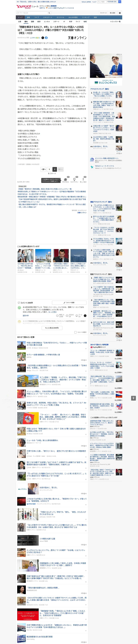
Task: Open the エキスパート navigation tab
Action: click(x=48, y=17)
